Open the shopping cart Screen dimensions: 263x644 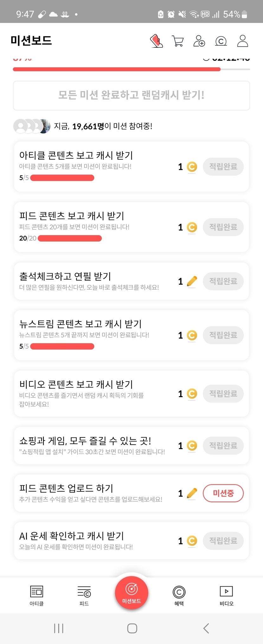177,41
